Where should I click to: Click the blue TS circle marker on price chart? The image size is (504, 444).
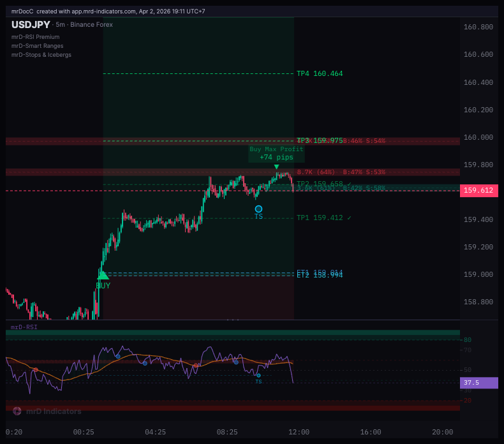pyautogui.click(x=258, y=209)
